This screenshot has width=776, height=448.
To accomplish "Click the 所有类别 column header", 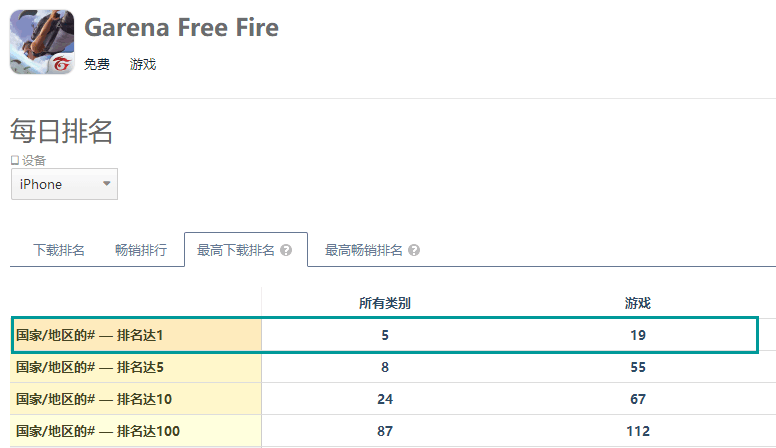I will tap(385, 303).
